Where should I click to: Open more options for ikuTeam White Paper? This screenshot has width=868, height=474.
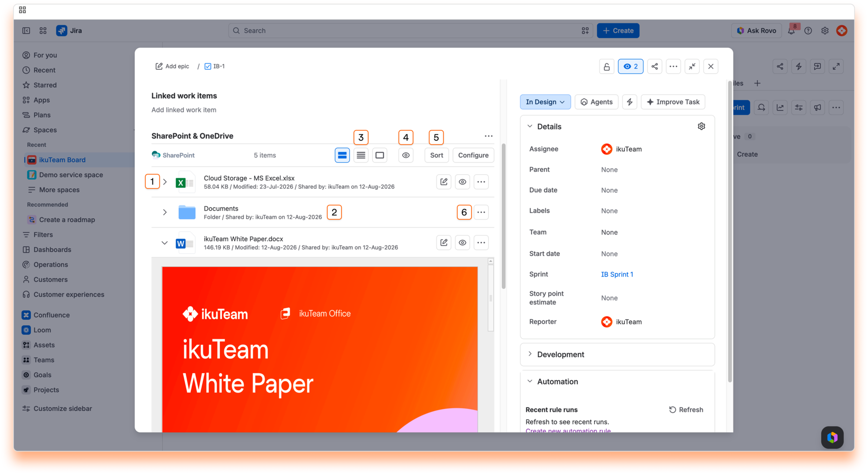pos(481,243)
